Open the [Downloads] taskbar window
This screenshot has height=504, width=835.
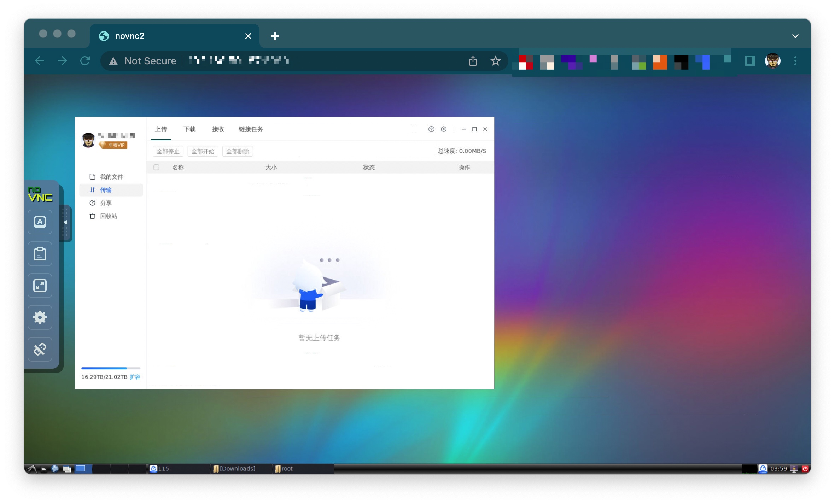click(x=237, y=469)
